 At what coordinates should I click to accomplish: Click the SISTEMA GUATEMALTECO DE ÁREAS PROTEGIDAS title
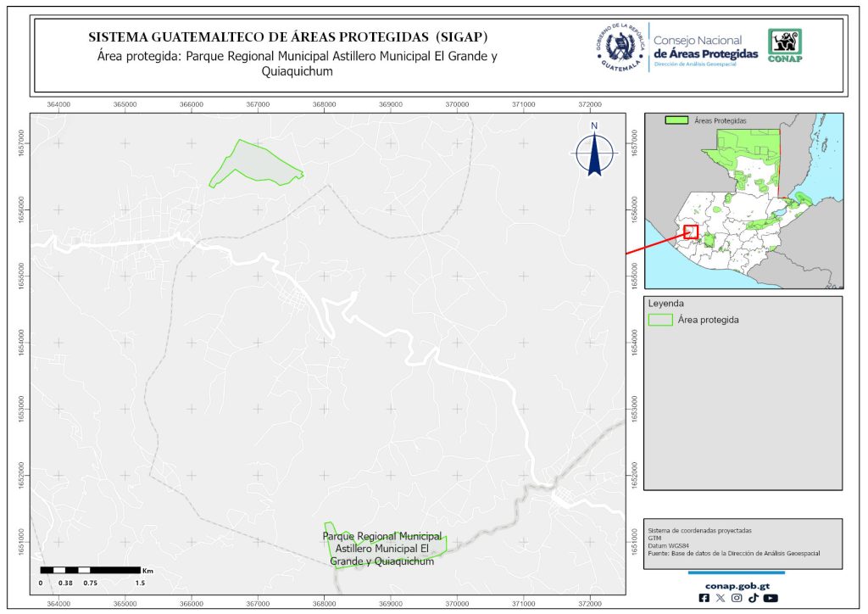tap(287, 37)
